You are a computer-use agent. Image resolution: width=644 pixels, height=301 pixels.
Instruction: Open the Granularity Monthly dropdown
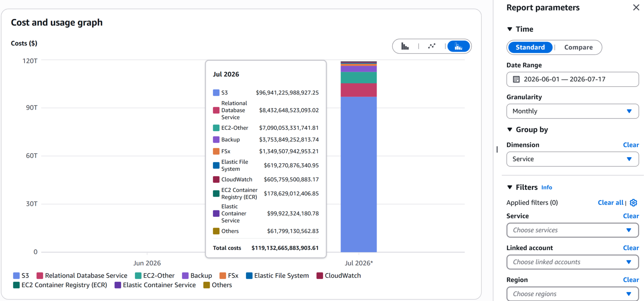(572, 111)
